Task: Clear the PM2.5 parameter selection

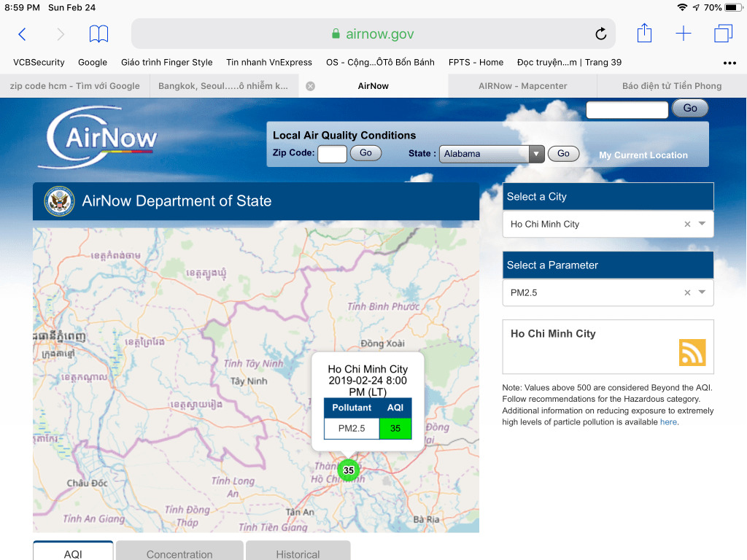Action: tap(687, 292)
